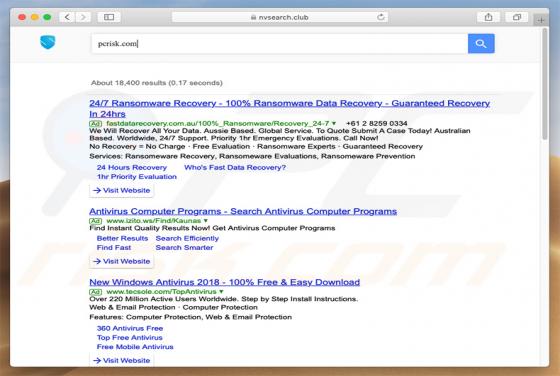Click the nvsearch.club address bar
The width and height of the screenshot is (560, 376).
click(x=280, y=17)
